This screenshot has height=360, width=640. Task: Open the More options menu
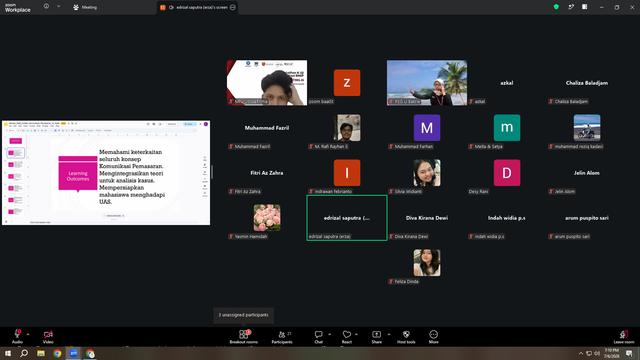pos(433,336)
